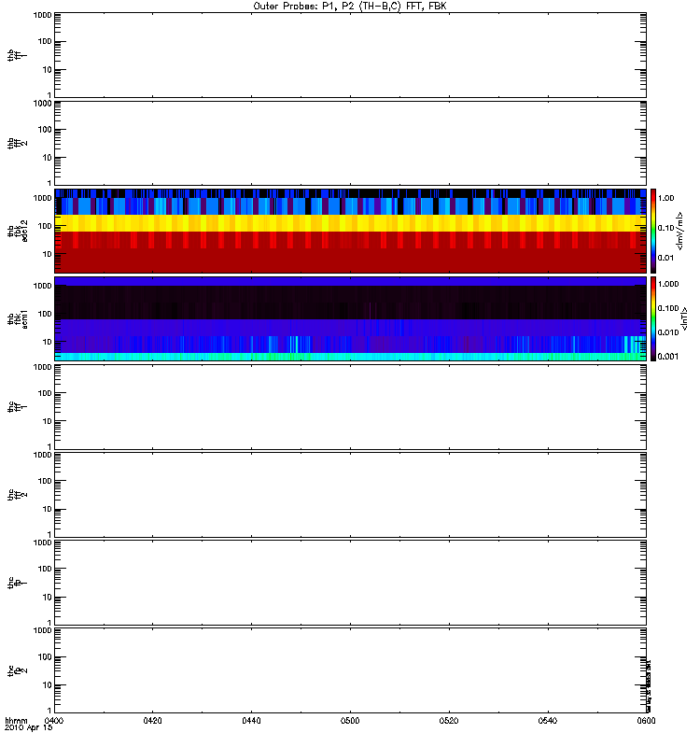Click the "0540" time axis label
700x747 pixels.
(x=548, y=720)
